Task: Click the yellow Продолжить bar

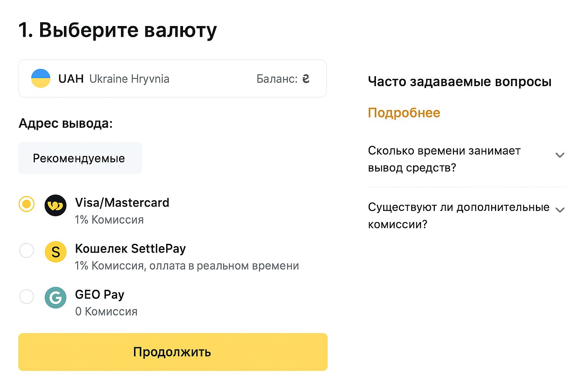Action: 172,352
